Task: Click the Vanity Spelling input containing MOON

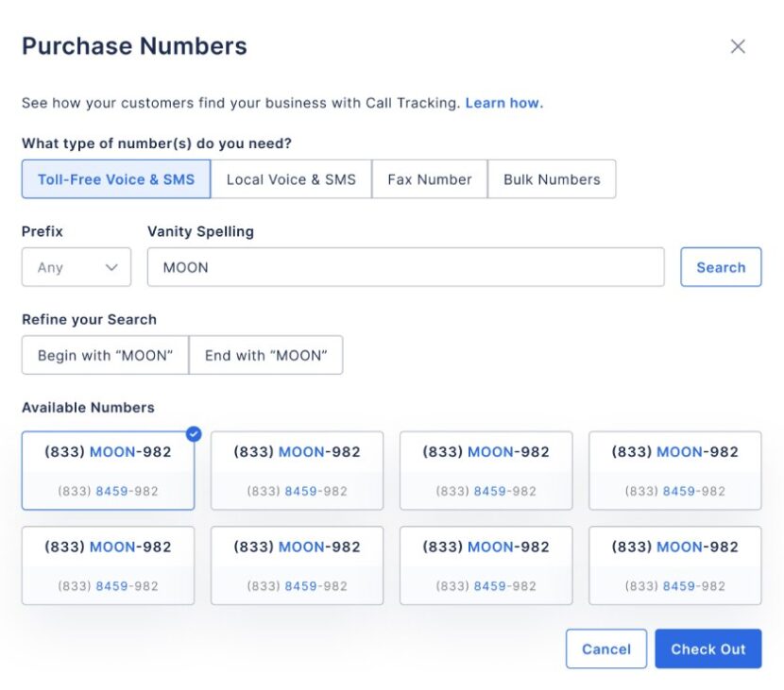Action: point(405,267)
